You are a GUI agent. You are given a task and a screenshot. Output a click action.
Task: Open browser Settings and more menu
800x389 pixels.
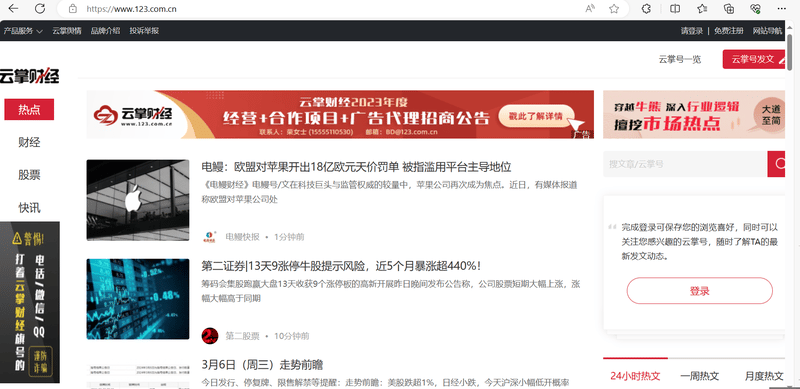coord(782,9)
